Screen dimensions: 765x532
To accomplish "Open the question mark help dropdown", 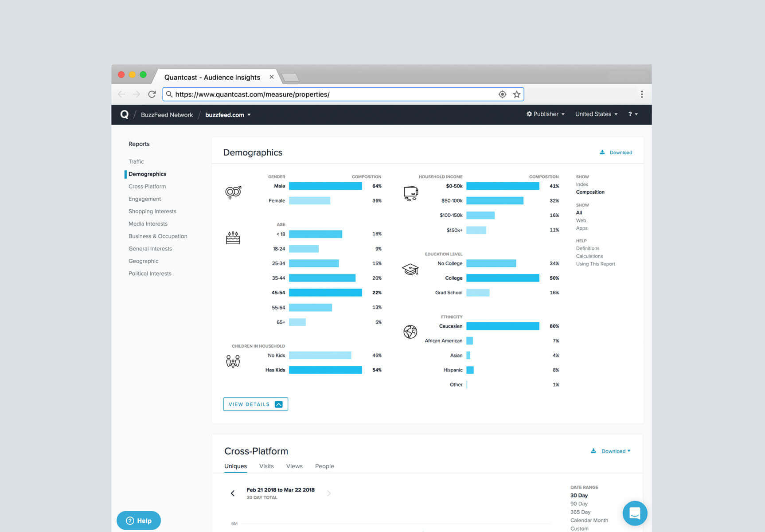I will 633,114.
